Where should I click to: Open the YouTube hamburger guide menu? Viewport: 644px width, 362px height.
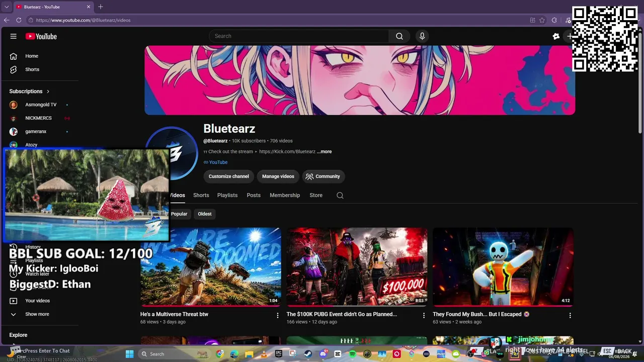click(x=14, y=36)
